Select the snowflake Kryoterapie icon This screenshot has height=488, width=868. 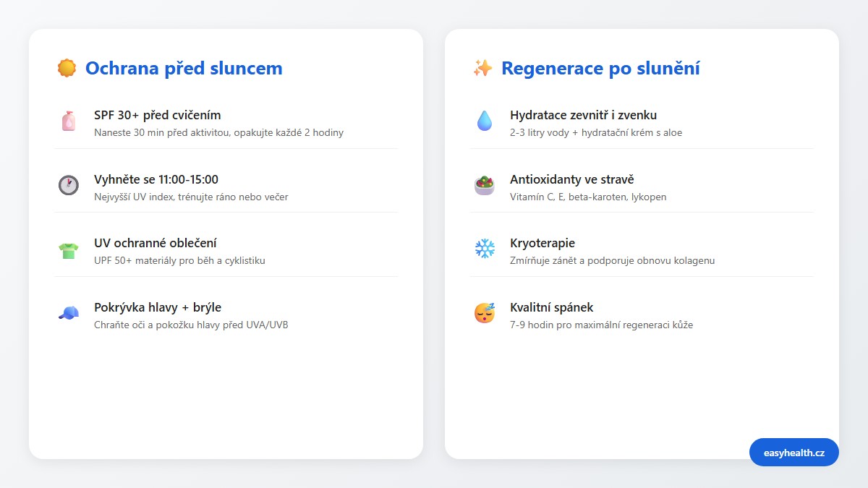tap(485, 249)
